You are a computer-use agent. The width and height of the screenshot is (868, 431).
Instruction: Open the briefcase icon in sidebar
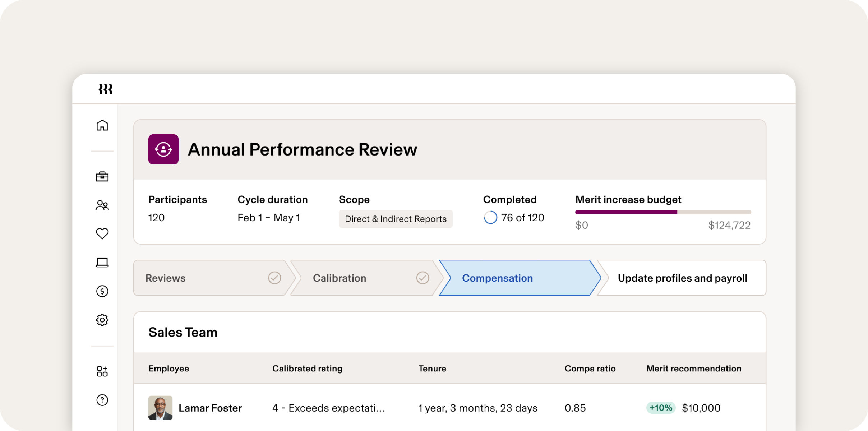(x=102, y=176)
